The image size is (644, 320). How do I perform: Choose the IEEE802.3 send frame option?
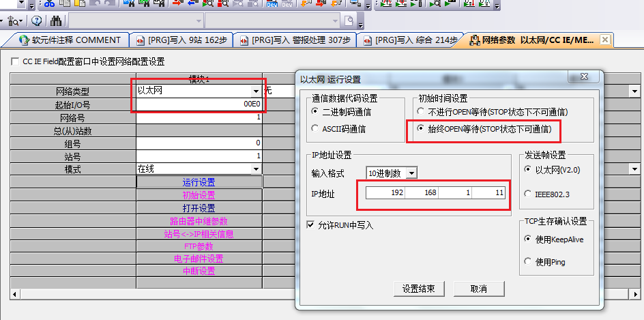527,194
